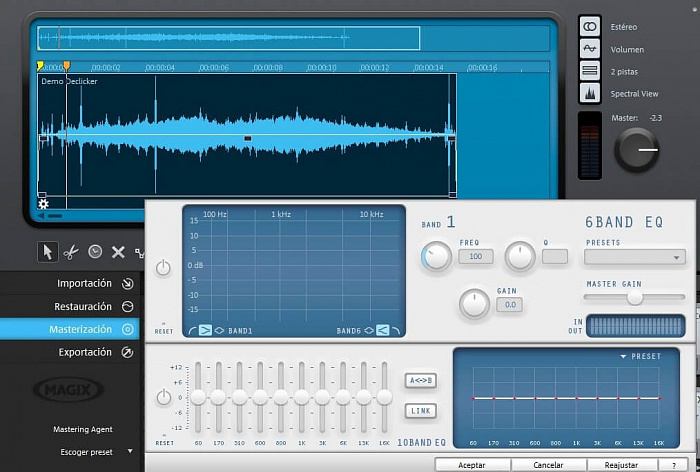Click the Masterización target icon
The image size is (700, 472).
[128, 330]
